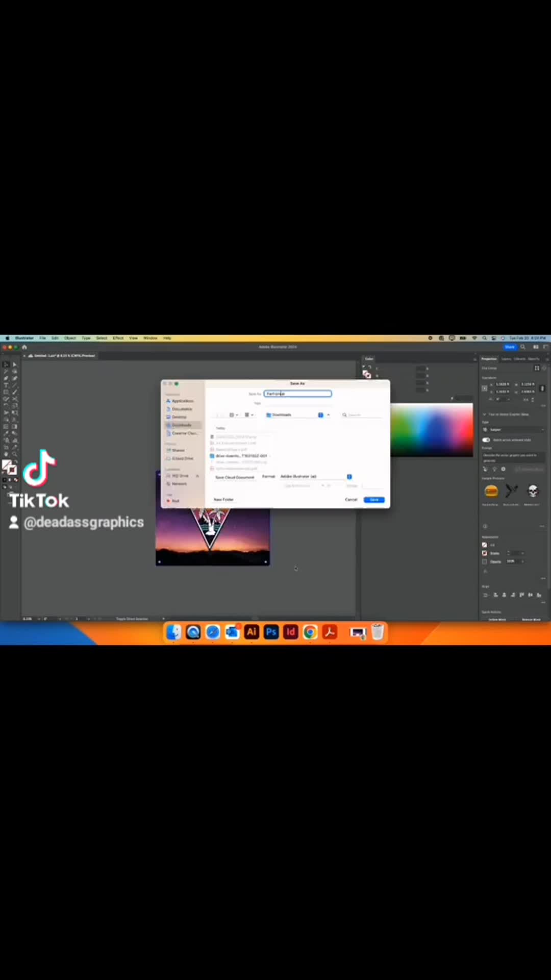Switch to the Libraries panel tab
551x980 pixels.
click(x=519, y=359)
